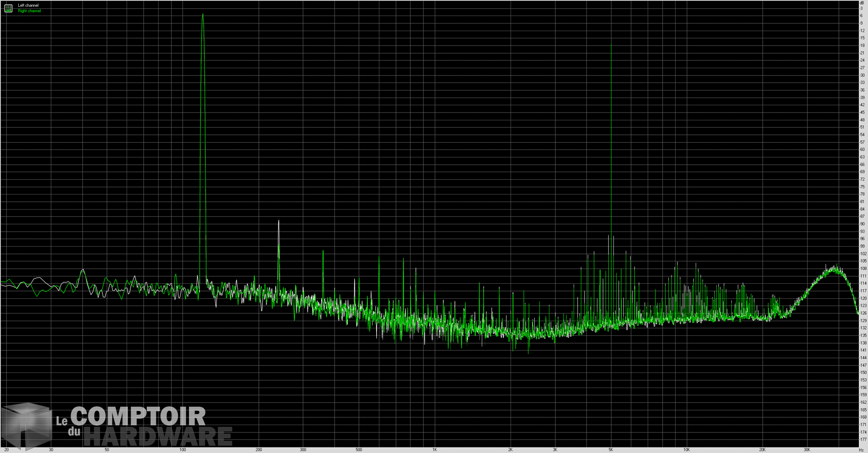Click the -60 dB level axis label
The width and height of the screenshot is (868, 453).
tap(862, 150)
